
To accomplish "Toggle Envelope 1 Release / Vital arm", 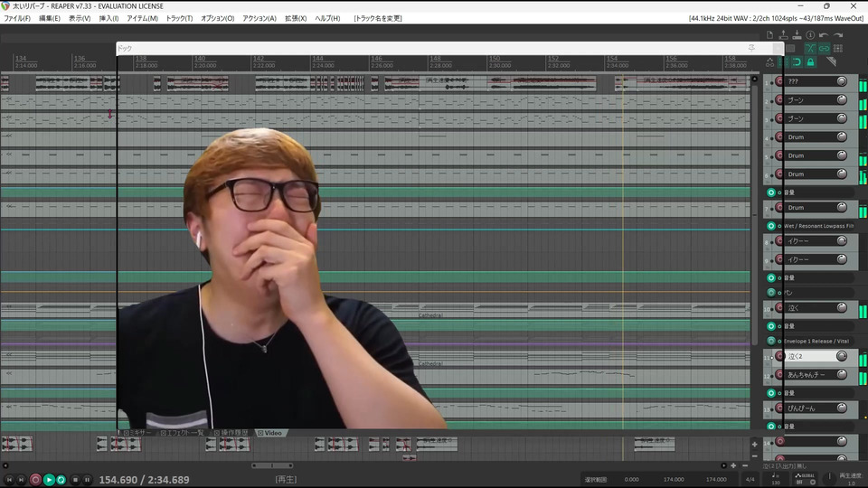I will tap(771, 341).
